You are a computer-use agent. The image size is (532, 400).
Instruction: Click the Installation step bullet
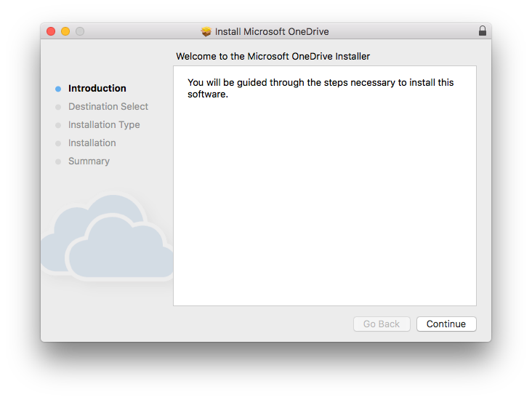coord(58,143)
